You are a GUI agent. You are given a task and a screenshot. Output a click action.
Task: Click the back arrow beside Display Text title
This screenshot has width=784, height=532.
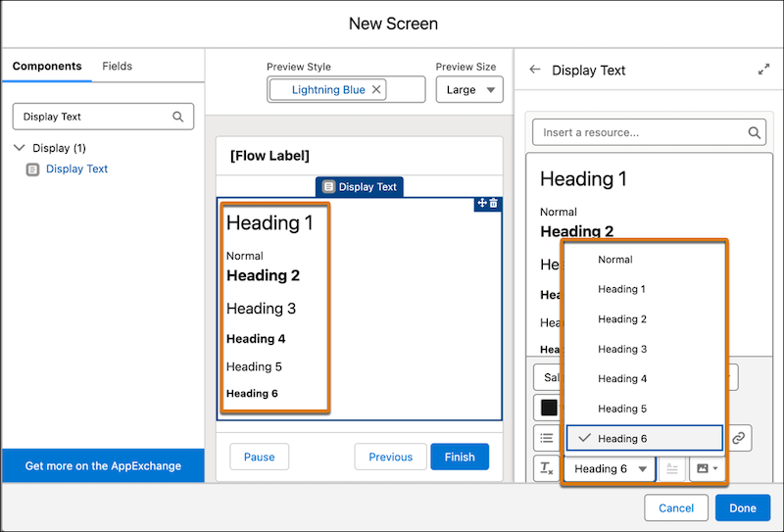point(534,70)
